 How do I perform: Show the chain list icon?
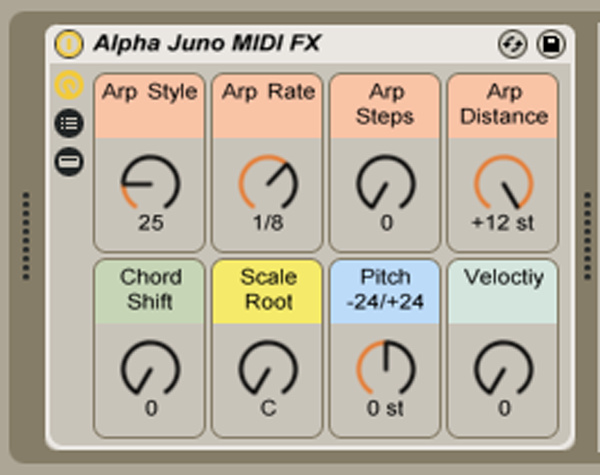click(68, 124)
